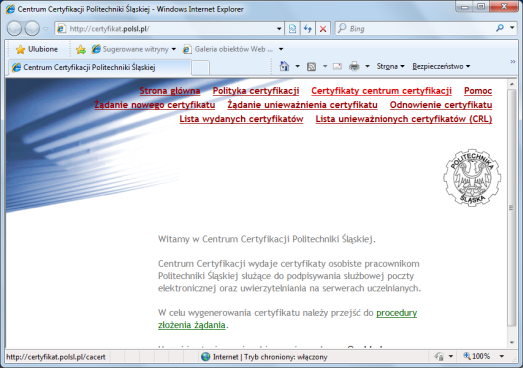Expand the command bar overflow chevron
This screenshot has width=523, height=368.
[513, 62]
